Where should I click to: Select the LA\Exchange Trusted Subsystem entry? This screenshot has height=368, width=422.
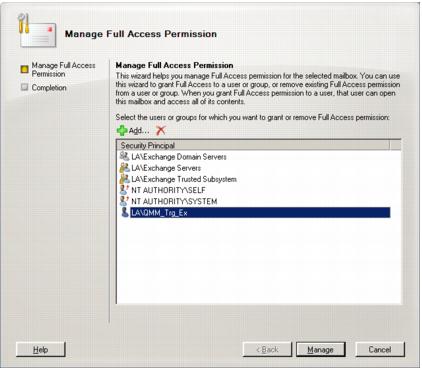pos(184,179)
